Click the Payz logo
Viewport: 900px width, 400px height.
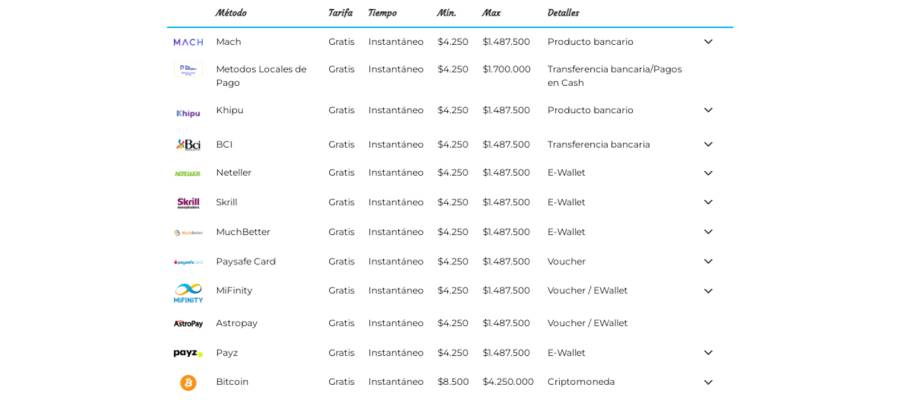188,354
